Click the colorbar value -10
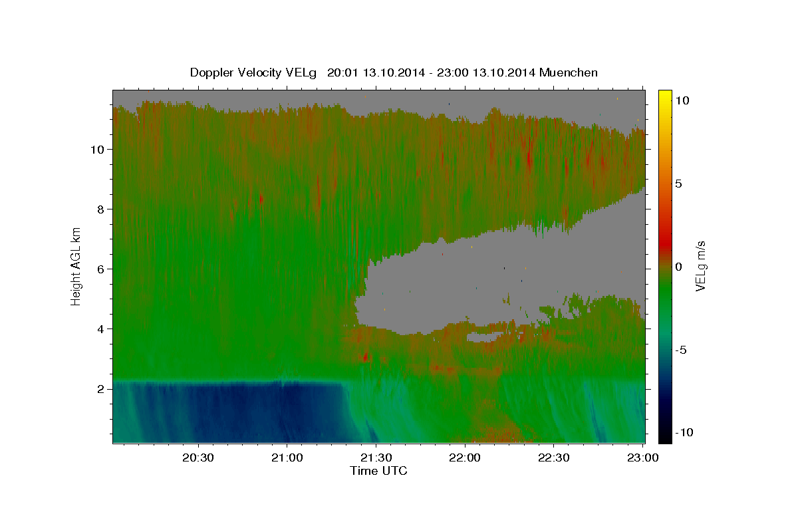This screenshot has width=798, height=532. (x=684, y=432)
